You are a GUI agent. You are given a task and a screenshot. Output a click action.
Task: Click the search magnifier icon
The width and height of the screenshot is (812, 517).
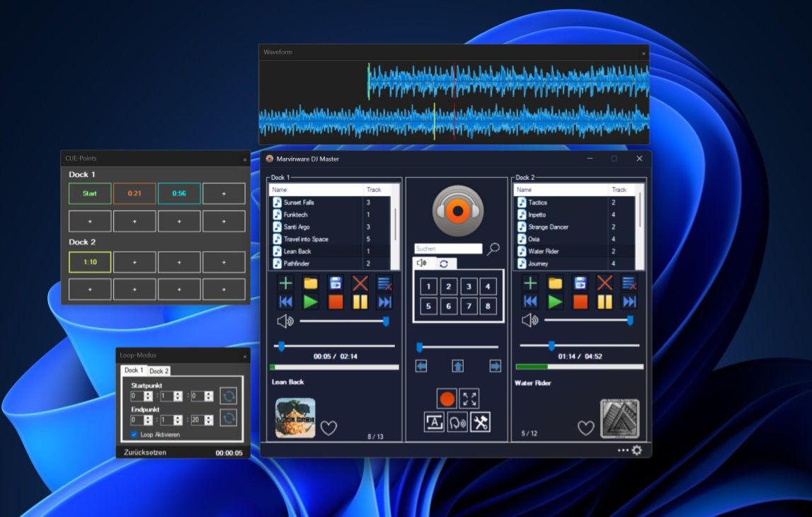tap(493, 249)
